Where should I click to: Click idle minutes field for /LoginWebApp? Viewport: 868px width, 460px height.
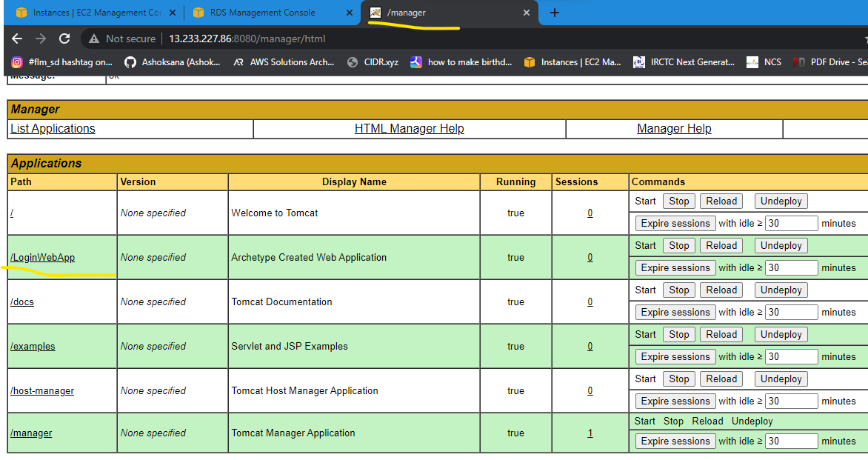792,268
